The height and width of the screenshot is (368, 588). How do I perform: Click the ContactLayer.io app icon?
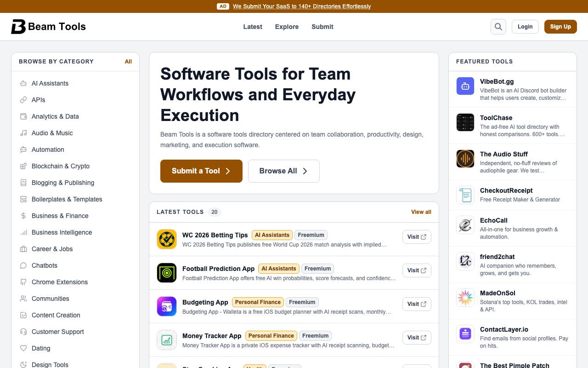click(465, 334)
